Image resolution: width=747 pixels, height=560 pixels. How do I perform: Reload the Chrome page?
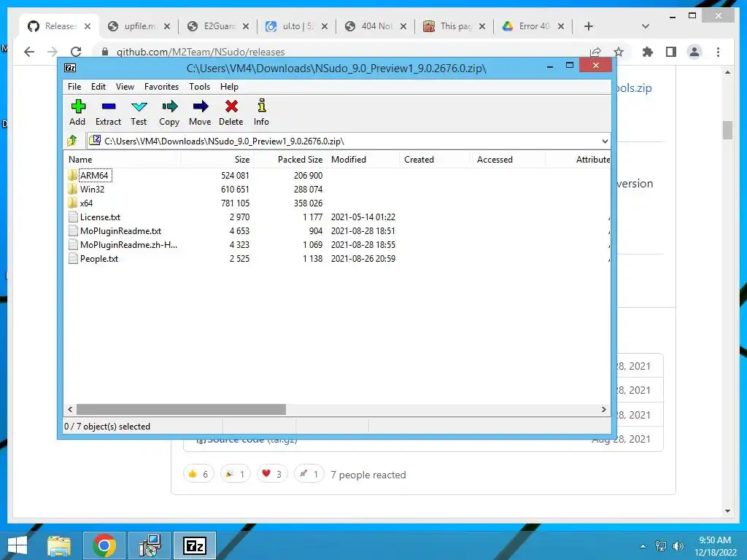(76, 52)
